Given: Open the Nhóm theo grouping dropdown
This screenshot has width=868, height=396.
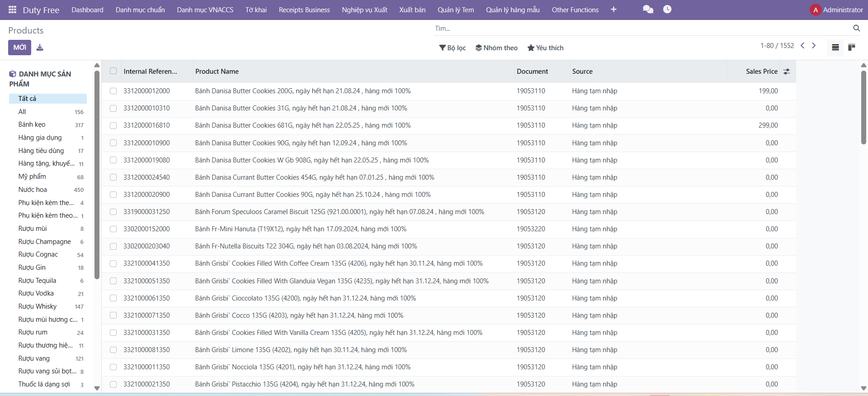Looking at the screenshot, I should (496, 48).
